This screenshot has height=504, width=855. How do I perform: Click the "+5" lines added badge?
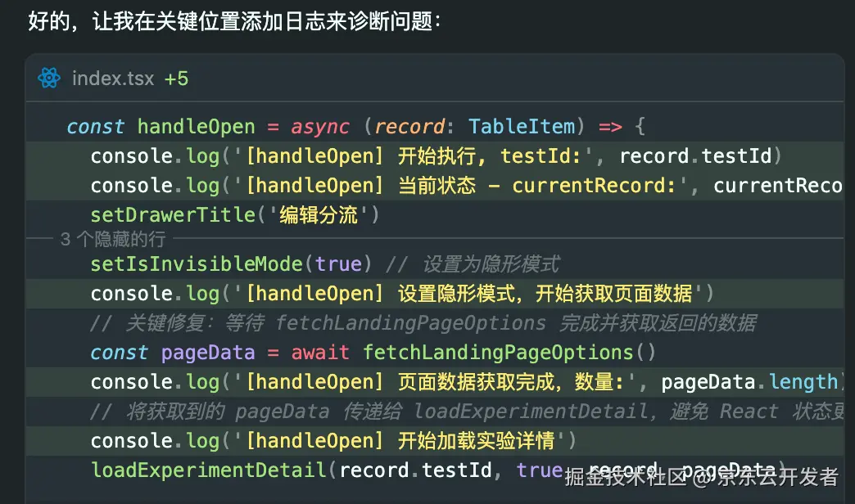tap(177, 79)
